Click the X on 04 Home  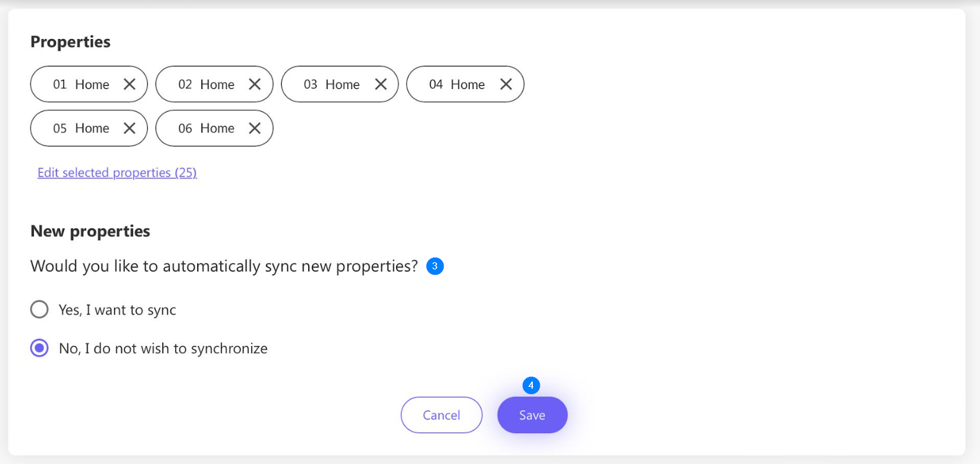[506, 84]
